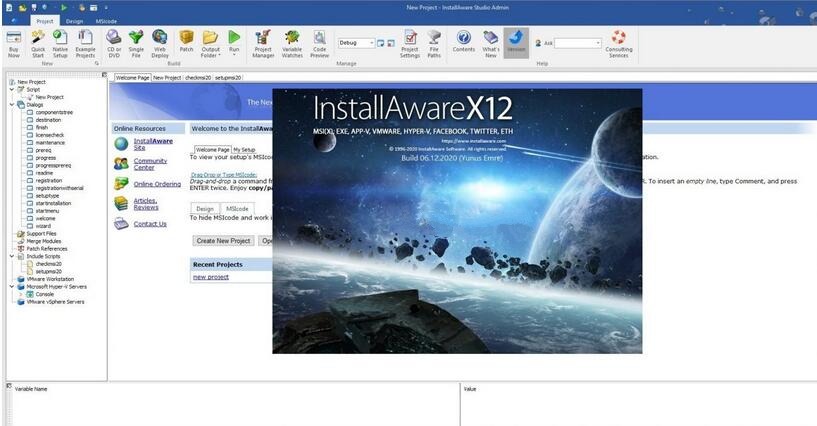Select the startinstallation dialog item
Image resolution: width=817 pixels, height=426 pixels.
click(53, 203)
